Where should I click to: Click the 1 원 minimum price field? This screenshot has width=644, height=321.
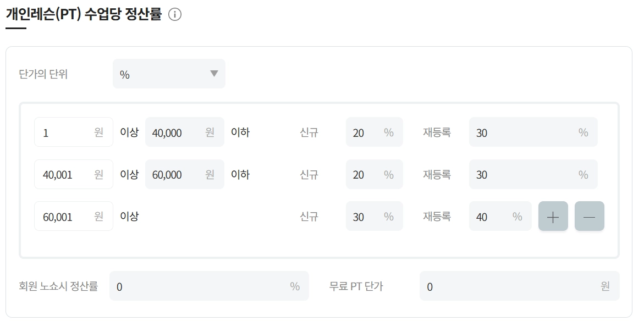(x=66, y=132)
